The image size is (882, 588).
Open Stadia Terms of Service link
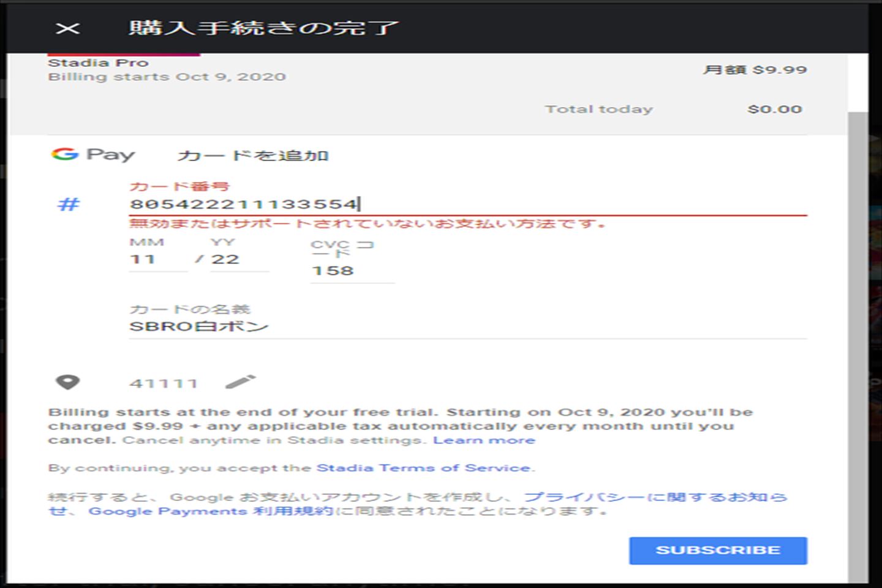423,468
